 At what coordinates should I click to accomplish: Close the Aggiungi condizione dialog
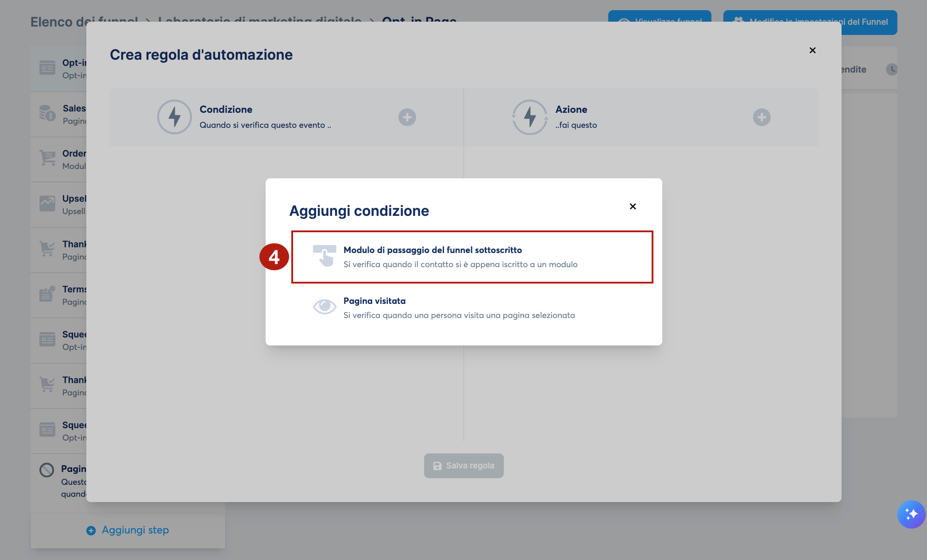[x=633, y=207]
